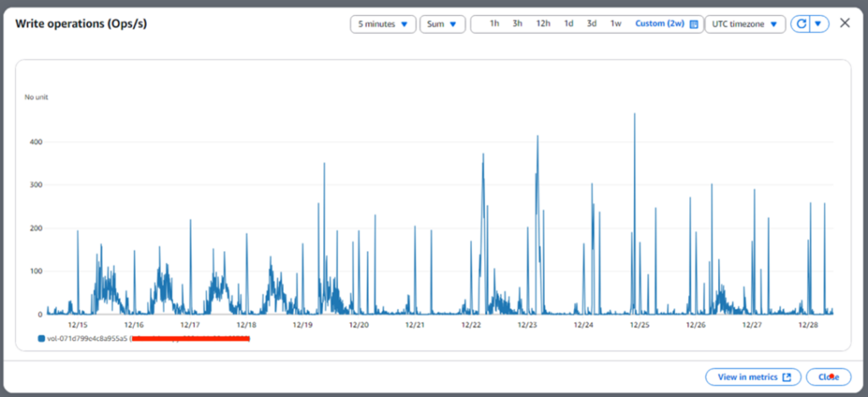Click the Write operations (Ops/s) title
The width and height of the screenshot is (868, 397).
tap(81, 24)
